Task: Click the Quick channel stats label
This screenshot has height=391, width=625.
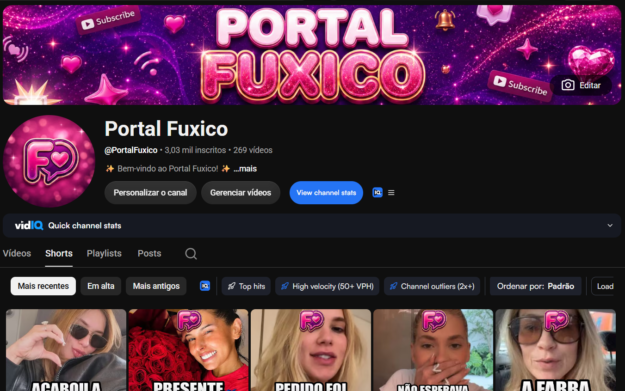Action: (85, 226)
